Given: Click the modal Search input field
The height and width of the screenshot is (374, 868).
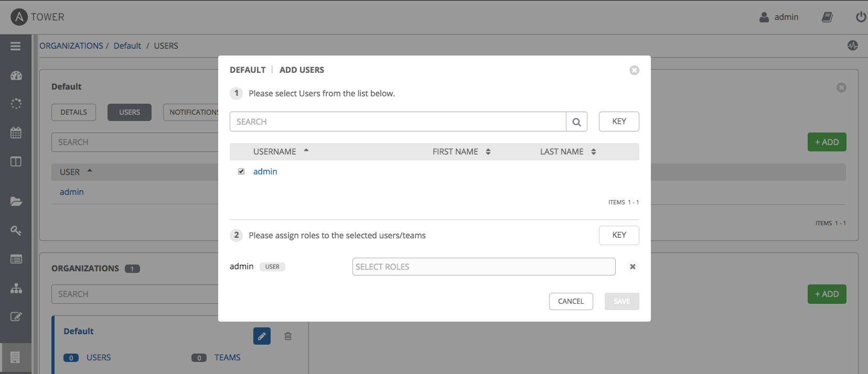Looking at the screenshot, I should (398, 122).
